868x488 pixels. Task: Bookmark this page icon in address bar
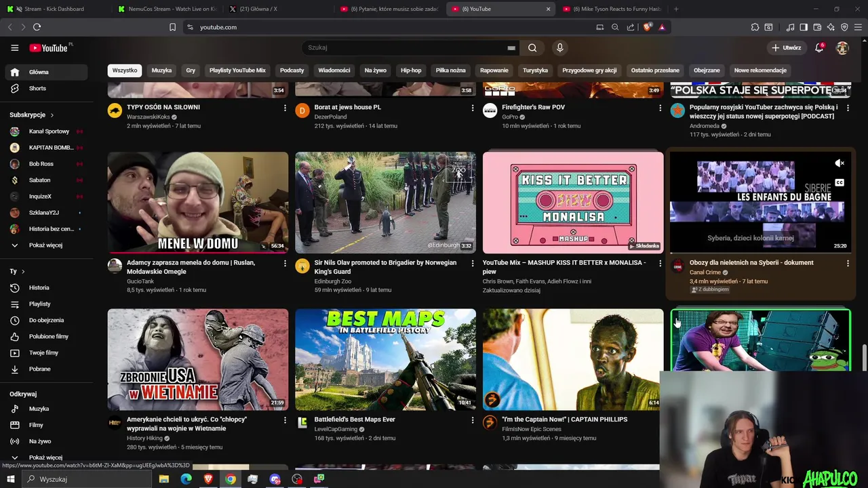172,27
